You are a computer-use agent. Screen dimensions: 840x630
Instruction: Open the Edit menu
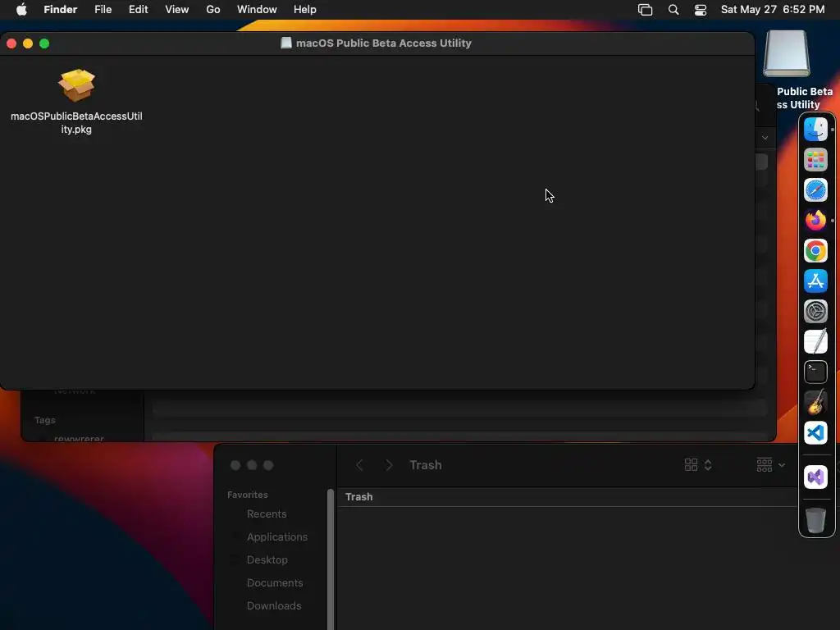(x=138, y=10)
